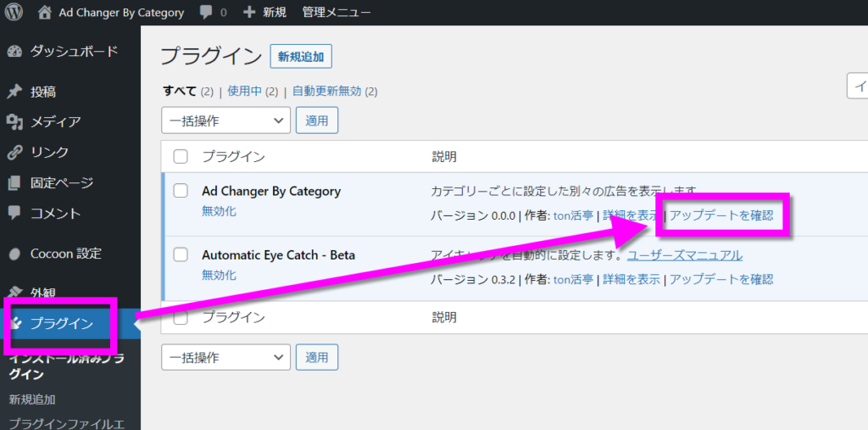Click the plus icon for 新規
Viewport: 868px width, 430px height.
point(248,13)
